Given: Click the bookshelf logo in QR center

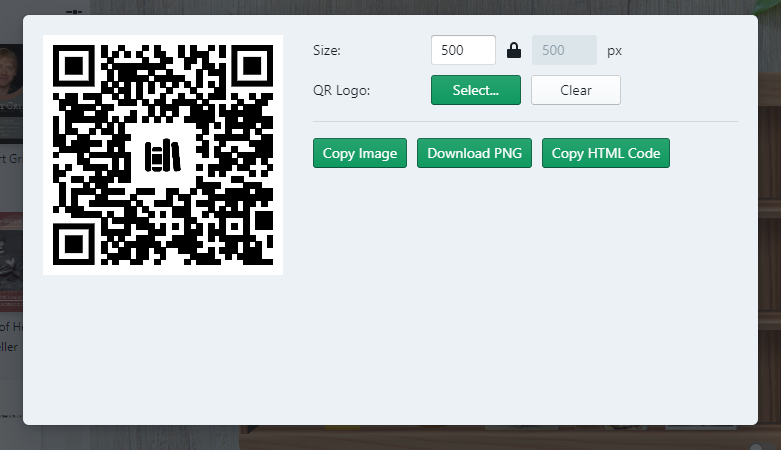Looking at the screenshot, I should [x=162, y=155].
